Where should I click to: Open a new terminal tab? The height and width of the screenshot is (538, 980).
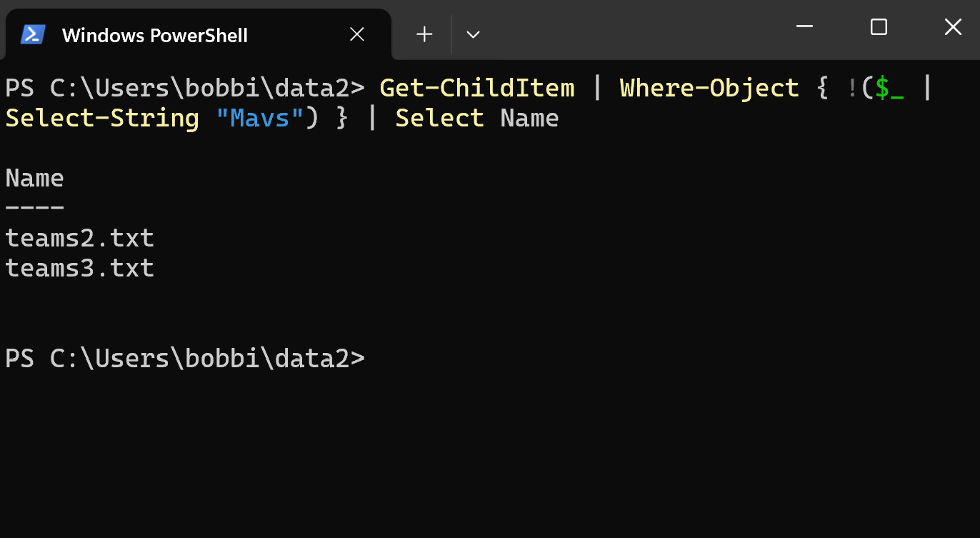424,34
